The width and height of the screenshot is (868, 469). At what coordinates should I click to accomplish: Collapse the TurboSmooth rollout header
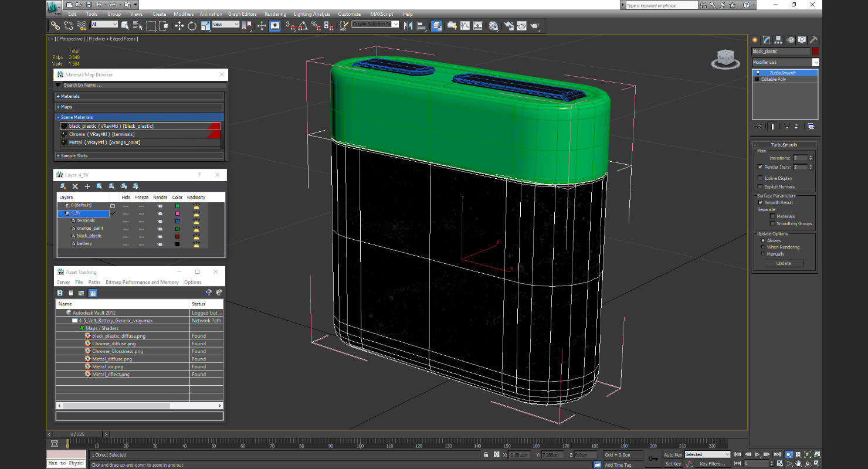[784, 145]
